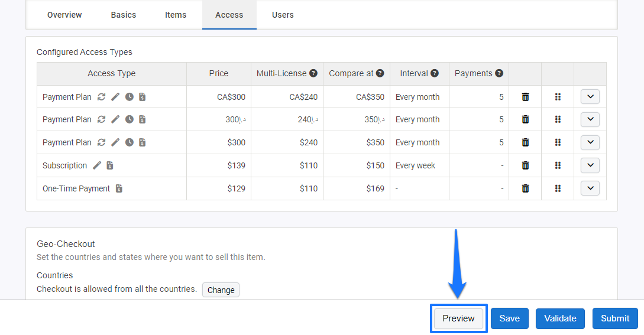Viewport: 644px width, 335px height.
Task: Click drag handle on One-Time Payment row
Action: pos(558,188)
